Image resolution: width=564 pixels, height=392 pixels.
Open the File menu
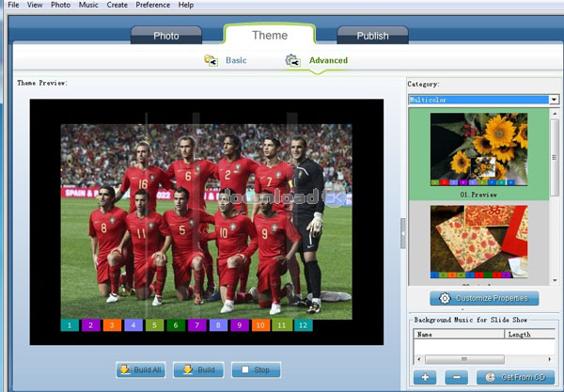[13, 5]
